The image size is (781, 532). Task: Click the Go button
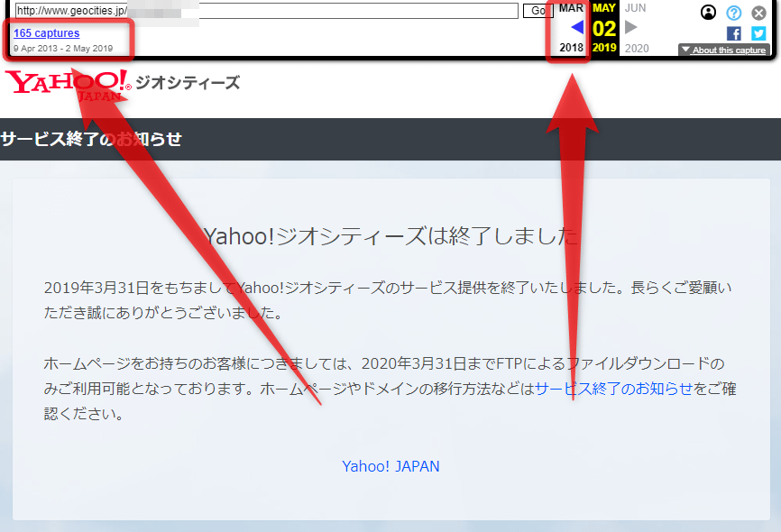tap(538, 11)
